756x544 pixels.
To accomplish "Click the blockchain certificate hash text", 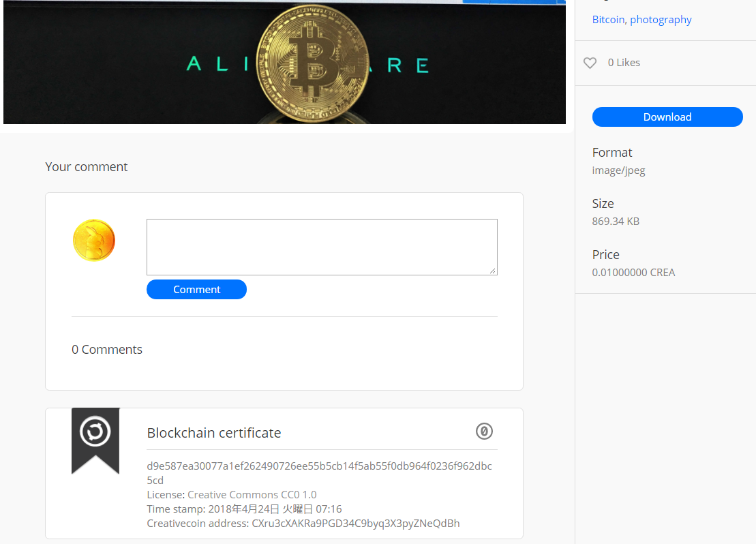I will click(x=319, y=473).
